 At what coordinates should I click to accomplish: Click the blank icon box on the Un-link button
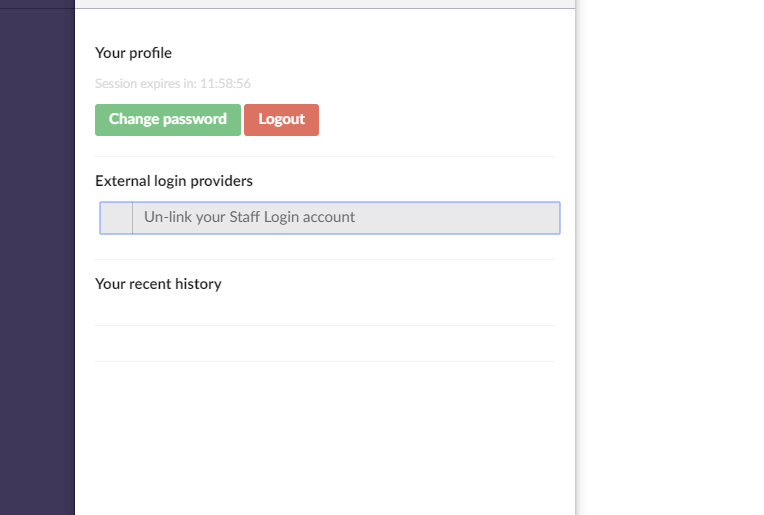click(x=117, y=218)
